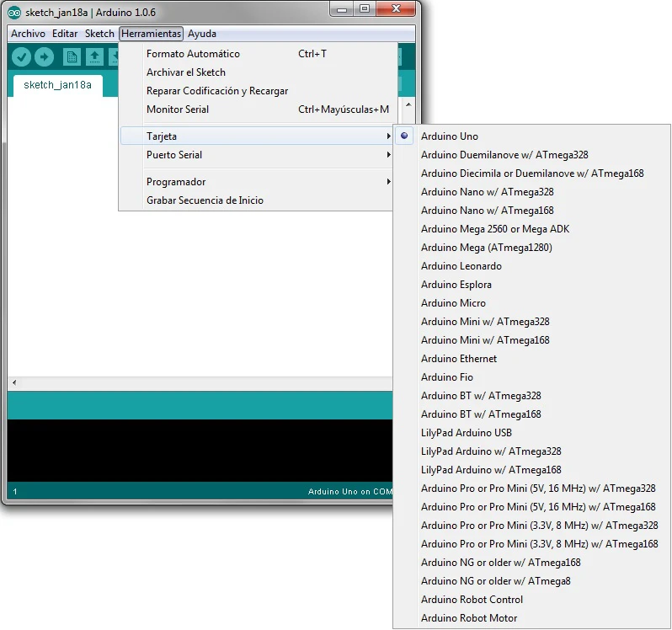Select LilyPad Arduino USB board
This screenshot has width=672, height=630.
(467, 433)
